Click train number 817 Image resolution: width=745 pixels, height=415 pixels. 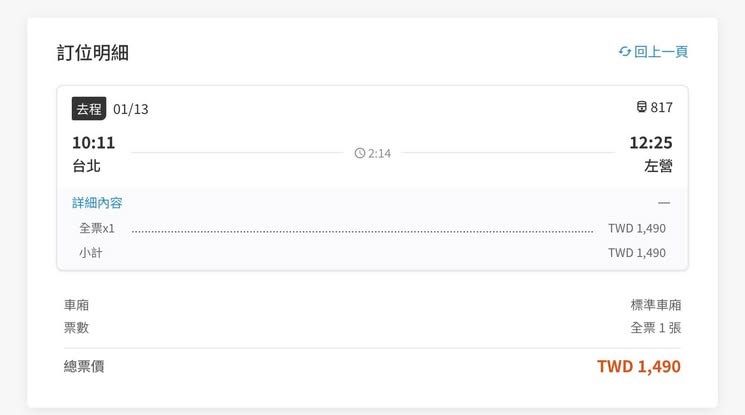[x=662, y=108]
